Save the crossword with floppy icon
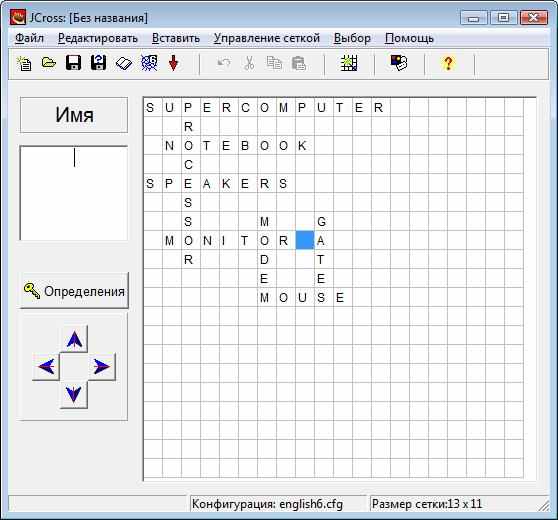This screenshot has width=558, height=520. pyautogui.click(x=73, y=63)
